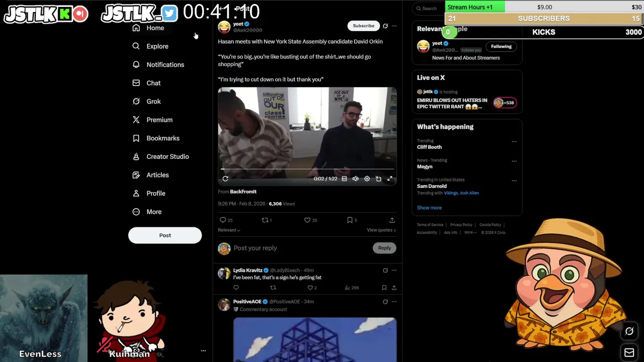Click the Vikings trending link
The image size is (644, 362).
click(x=451, y=193)
